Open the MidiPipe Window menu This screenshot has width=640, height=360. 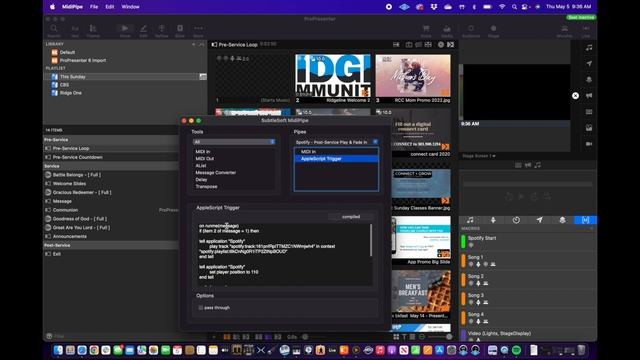[131, 7]
